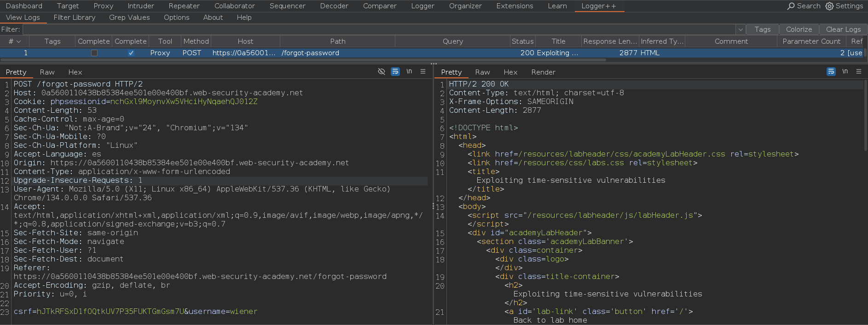Image resolution: width=868 pixels, height=325 pixels.
Task: Click the Search magnifier icon
Action: [x=791, y=6]
